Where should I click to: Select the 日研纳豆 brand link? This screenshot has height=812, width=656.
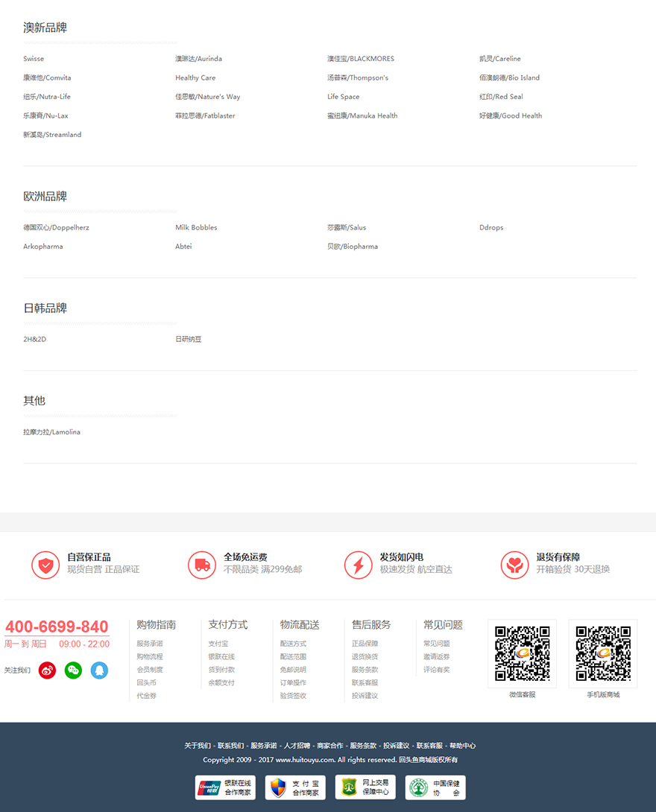coord(188,339)
